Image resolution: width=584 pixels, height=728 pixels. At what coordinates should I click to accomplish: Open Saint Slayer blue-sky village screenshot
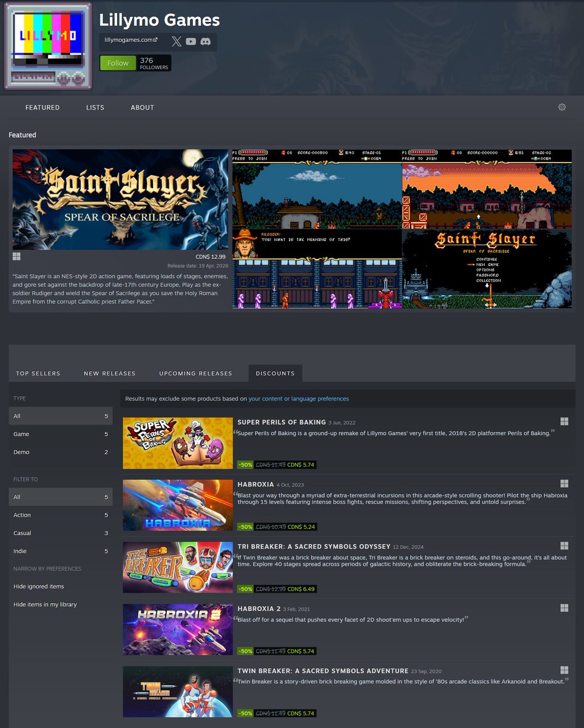(317, 189)
